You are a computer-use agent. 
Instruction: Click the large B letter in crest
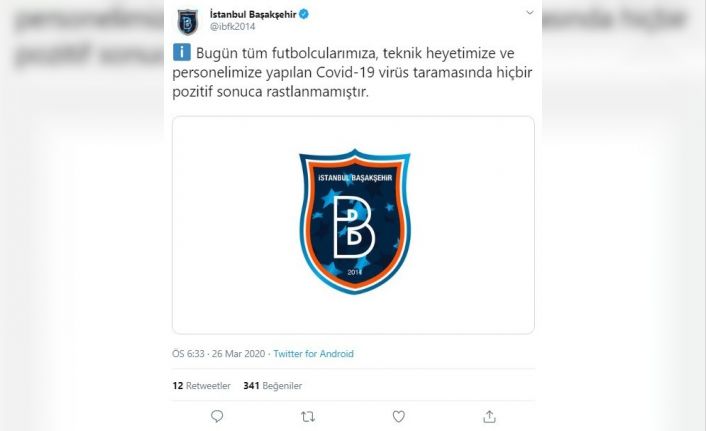(x=354, y=227)
